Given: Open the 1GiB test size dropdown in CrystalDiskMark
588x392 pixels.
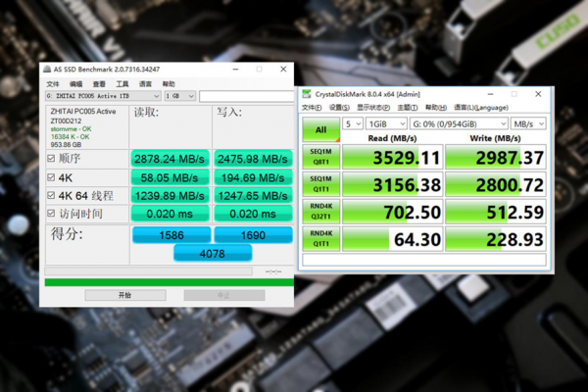Looking at the screenshot, I should [x=386, y=123].
